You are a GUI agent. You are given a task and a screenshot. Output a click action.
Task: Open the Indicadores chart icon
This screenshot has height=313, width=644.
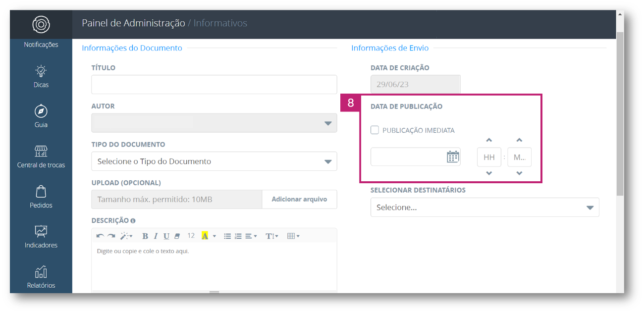41,231
